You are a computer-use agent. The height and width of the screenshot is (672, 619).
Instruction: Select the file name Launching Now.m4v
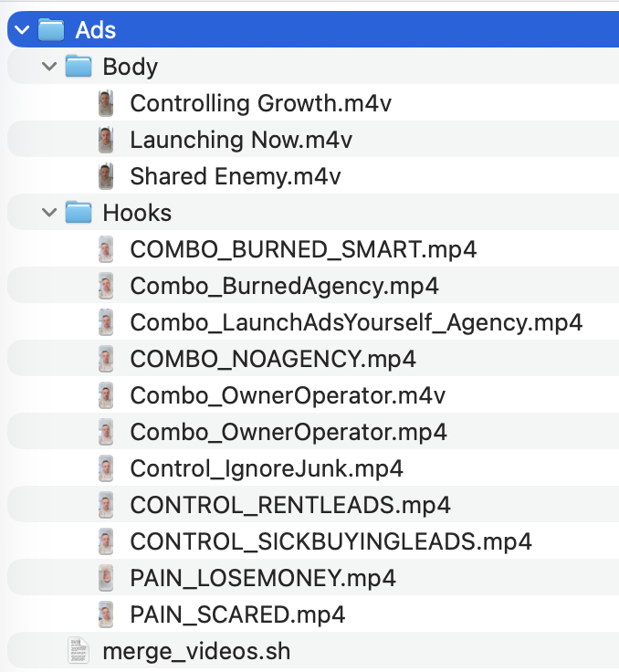tap(241, 140)
